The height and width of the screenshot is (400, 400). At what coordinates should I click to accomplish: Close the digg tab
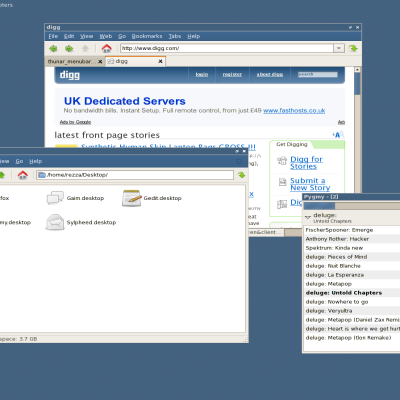[x=160, y=61]
